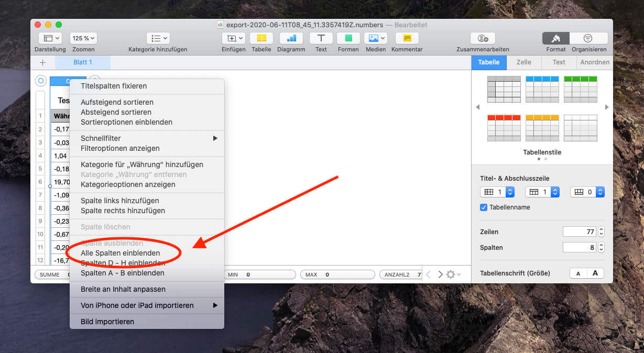
Task: Click the Zusammenarbeiten collaboration icon
Action: [482, 38]
